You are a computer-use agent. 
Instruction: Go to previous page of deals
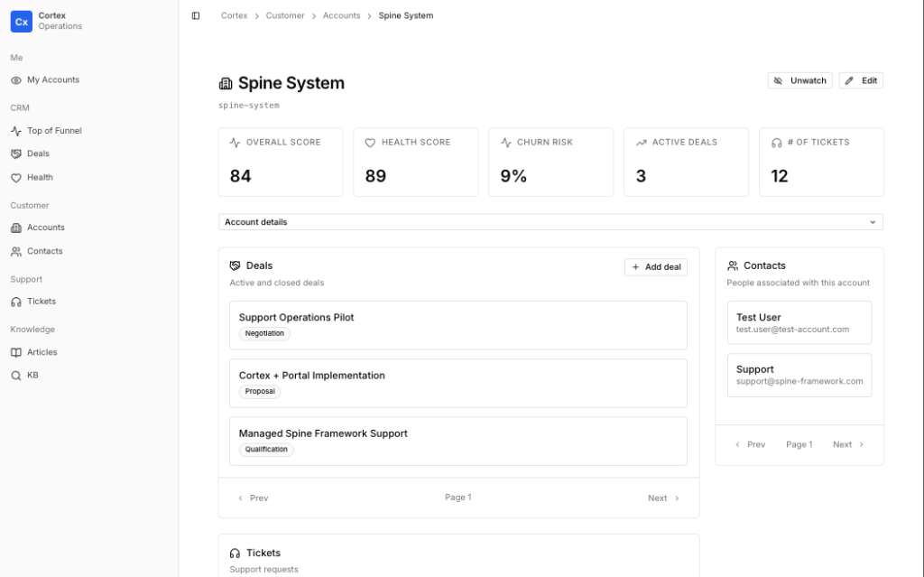pos(253,498)
